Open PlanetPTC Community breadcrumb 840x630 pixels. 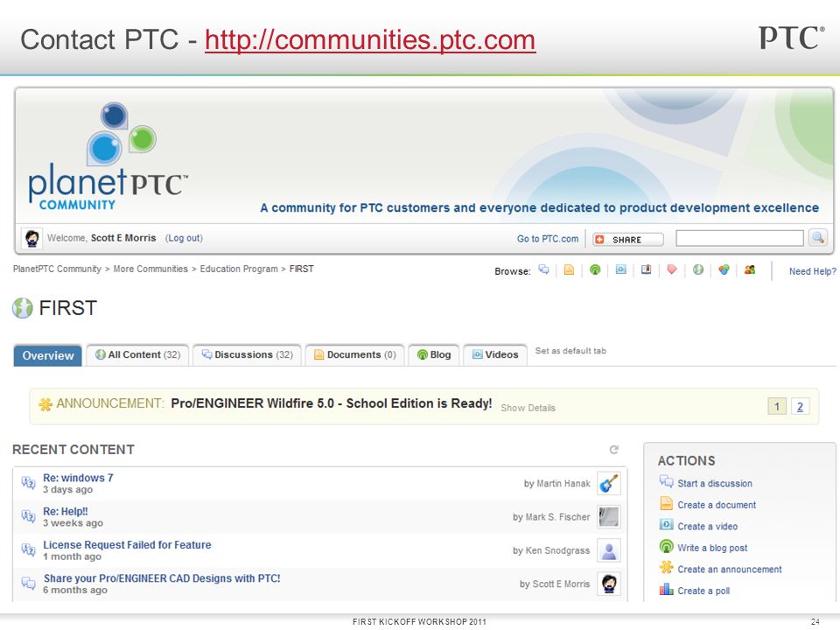[57, 269]
